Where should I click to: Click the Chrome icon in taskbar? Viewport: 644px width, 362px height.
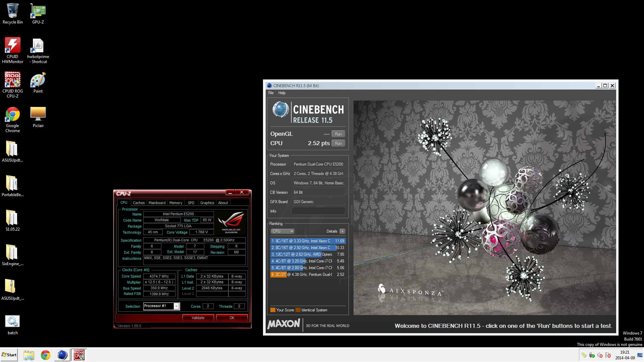(46, 355)
